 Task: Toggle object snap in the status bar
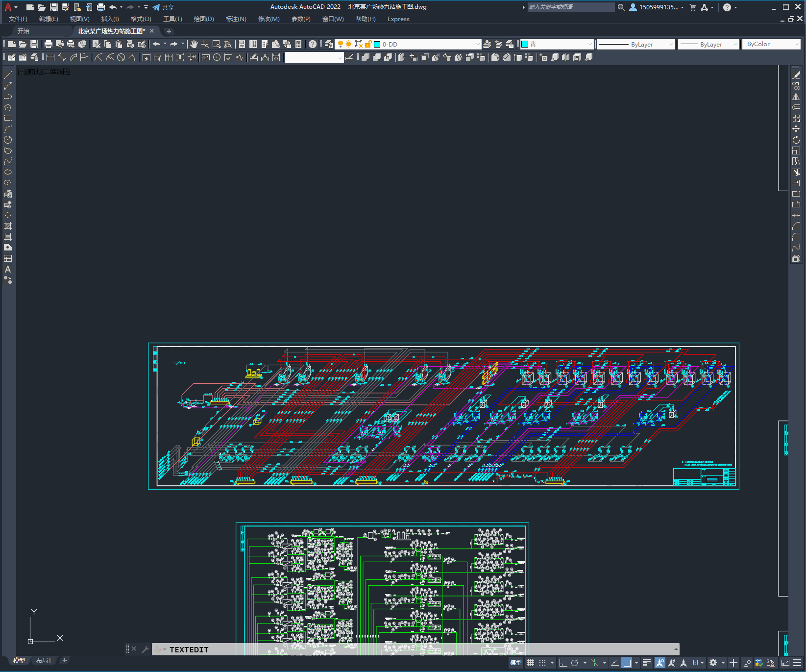point(627,663)
